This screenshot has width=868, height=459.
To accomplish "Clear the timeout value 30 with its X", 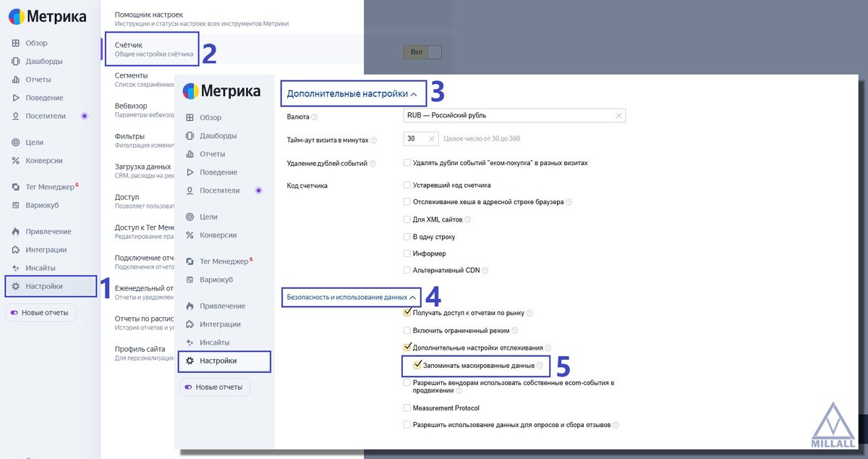I will pyautogui.click(x=431, y=139).
